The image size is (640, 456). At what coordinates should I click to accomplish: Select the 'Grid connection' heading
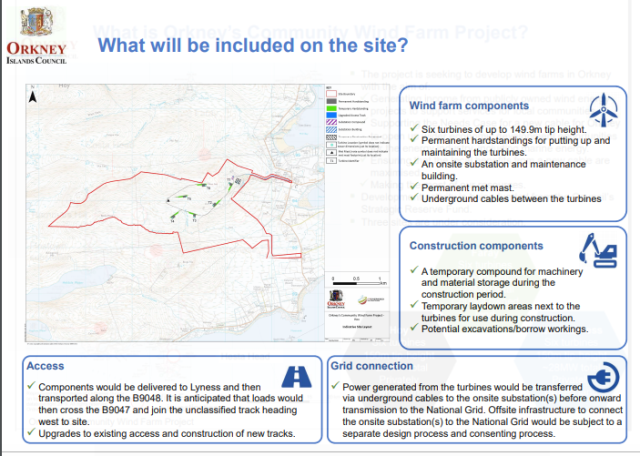(371, 366)
